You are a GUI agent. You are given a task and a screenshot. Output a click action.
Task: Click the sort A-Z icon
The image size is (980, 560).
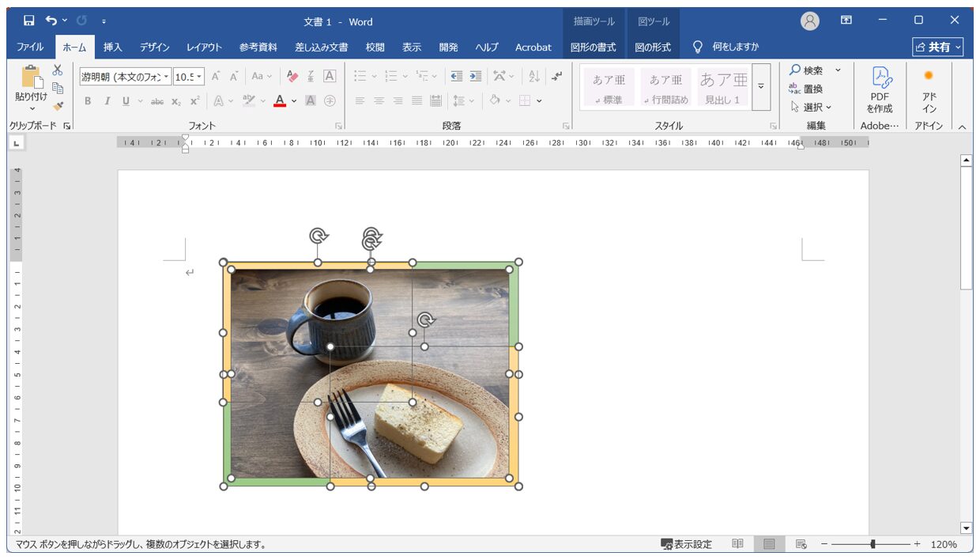tap(533, 77)
